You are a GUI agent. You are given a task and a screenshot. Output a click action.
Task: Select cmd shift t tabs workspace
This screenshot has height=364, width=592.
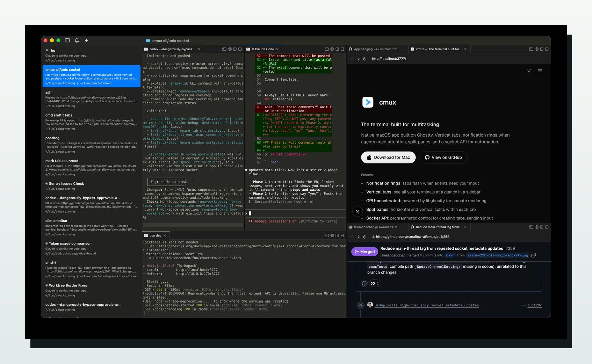coord(91,122)
